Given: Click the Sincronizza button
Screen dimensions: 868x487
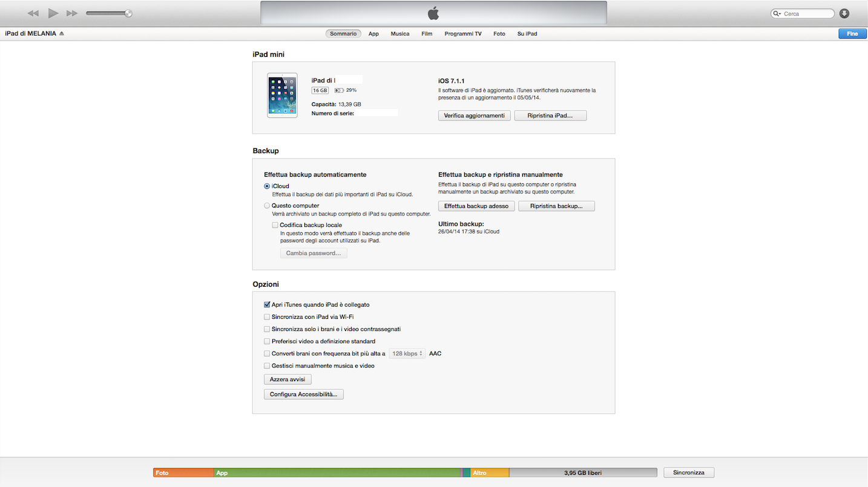Looking at the screenshot, I should click(x=689, y=472).
